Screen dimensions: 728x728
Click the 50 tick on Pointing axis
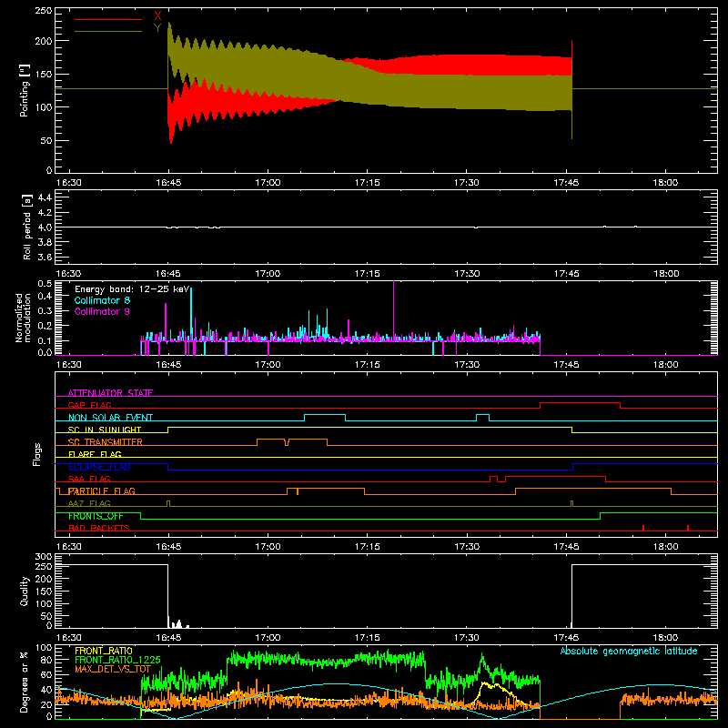[x=46, y=140]
